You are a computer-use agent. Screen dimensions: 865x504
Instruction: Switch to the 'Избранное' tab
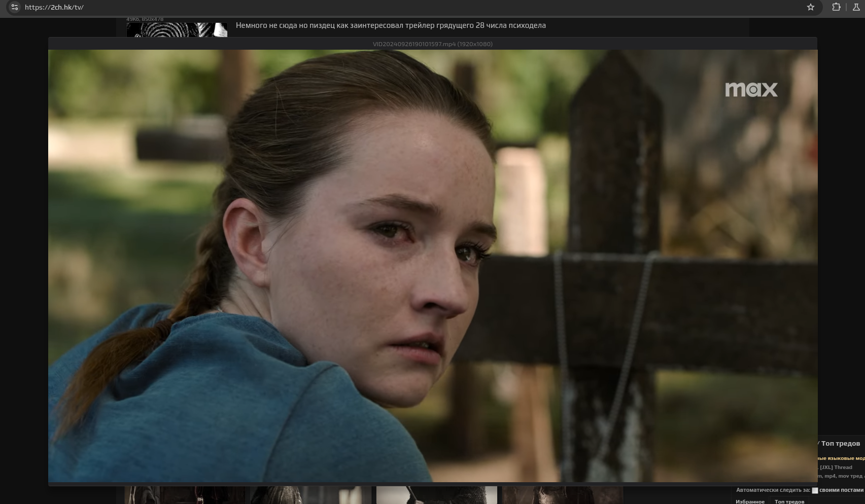point(750,501)
